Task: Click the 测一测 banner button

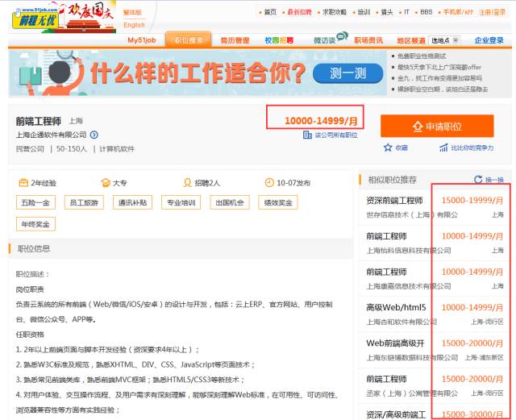Action: tap(347, 73)
